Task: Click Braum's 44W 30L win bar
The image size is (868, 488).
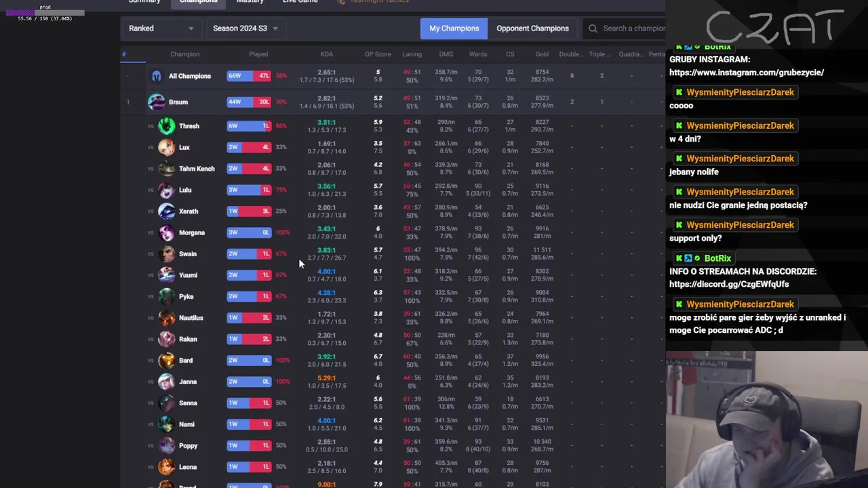Action: pos(249,102)
